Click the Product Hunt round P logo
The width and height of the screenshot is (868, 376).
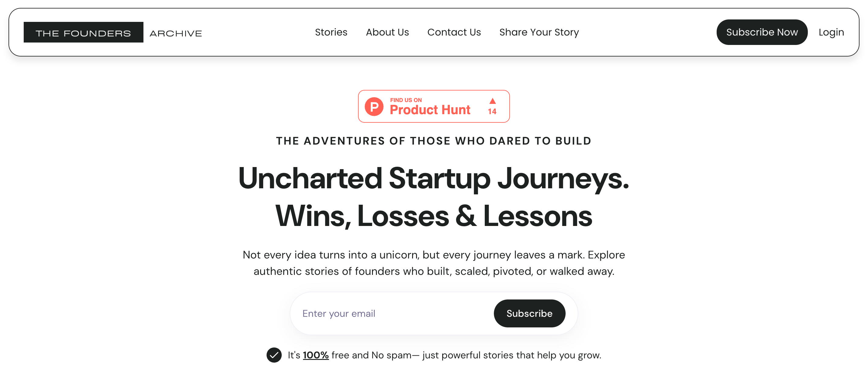[x=374, y=106]
